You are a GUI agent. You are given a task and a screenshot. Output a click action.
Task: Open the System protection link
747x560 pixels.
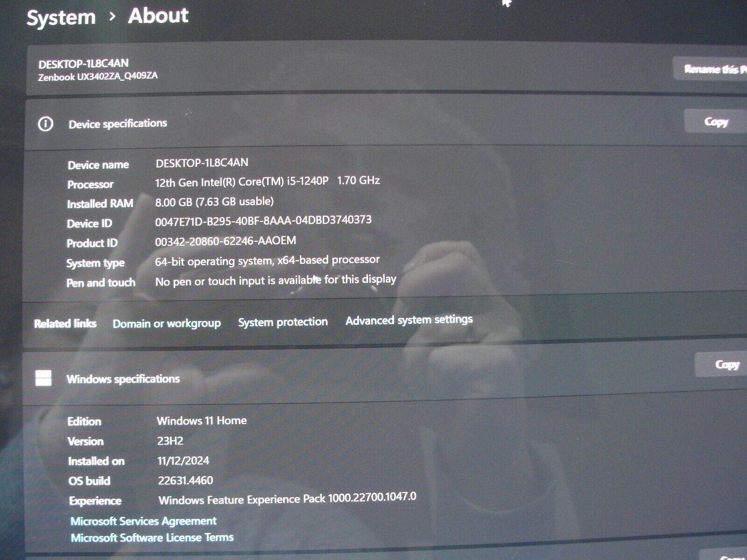coord(282,322)
